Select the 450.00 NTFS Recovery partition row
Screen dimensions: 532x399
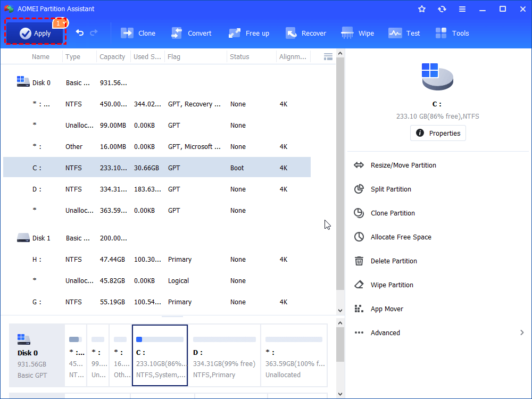click(157, 104)
